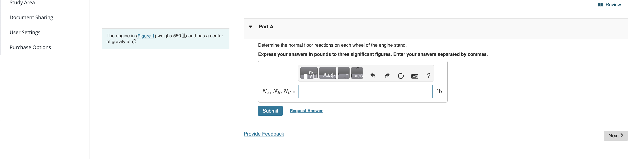Open Figure 1 of the engine problem

(146, 36)
